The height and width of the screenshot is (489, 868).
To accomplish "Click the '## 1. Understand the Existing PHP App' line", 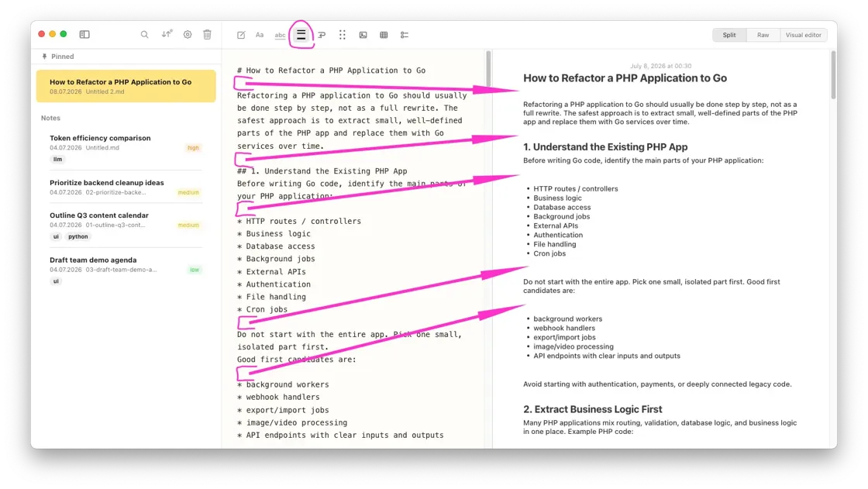I will pos(322,171).
